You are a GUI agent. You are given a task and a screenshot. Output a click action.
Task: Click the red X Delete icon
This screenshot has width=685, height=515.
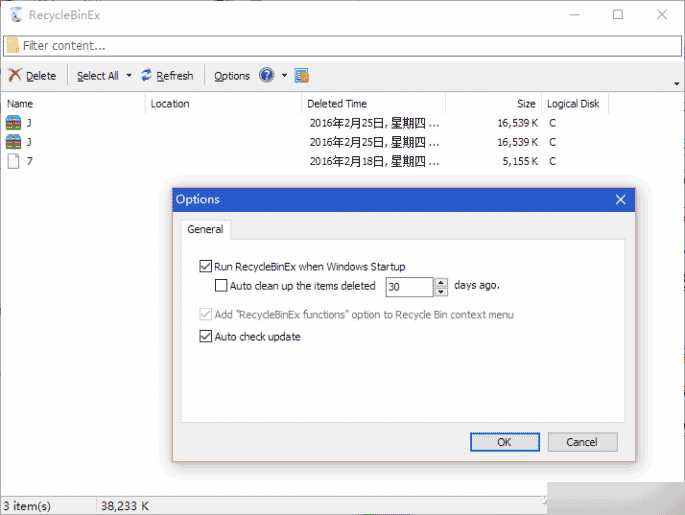click(x=15, y=75)
